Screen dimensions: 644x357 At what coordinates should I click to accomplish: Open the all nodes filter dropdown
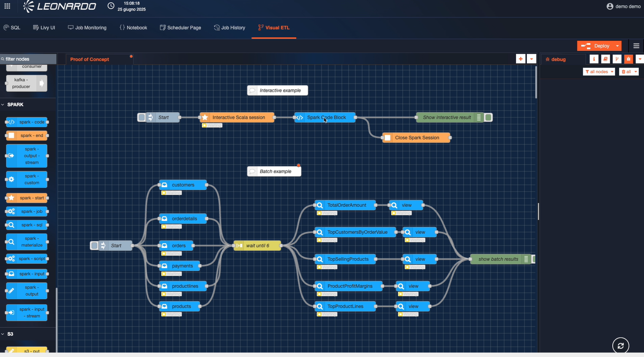(599, 72)
